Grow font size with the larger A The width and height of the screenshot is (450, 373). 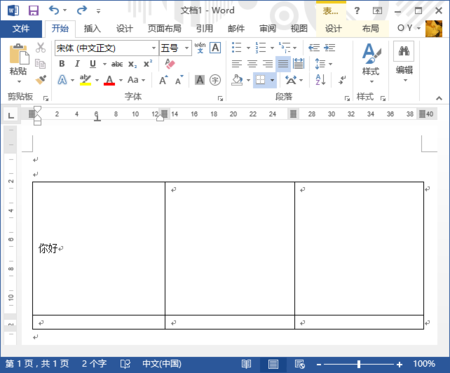[x=163, y=80]
